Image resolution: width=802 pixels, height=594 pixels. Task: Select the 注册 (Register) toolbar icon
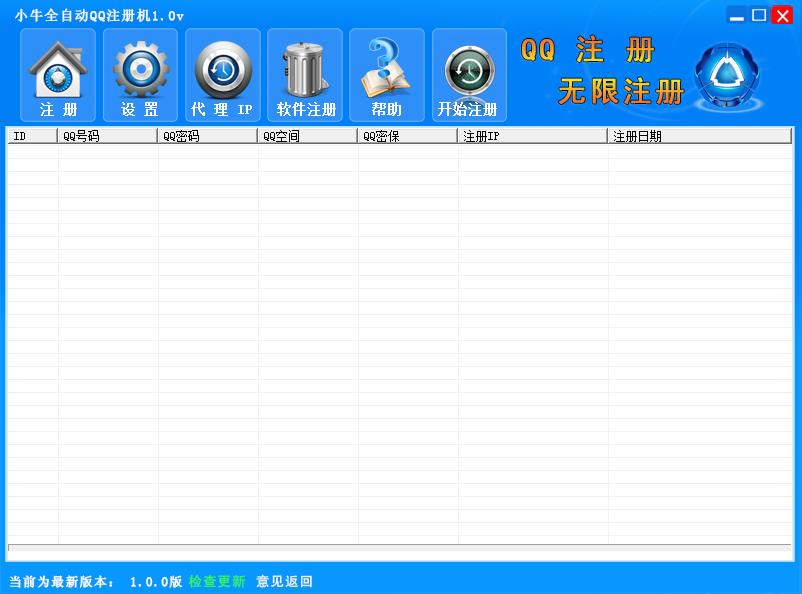click(x=57, y=75)
